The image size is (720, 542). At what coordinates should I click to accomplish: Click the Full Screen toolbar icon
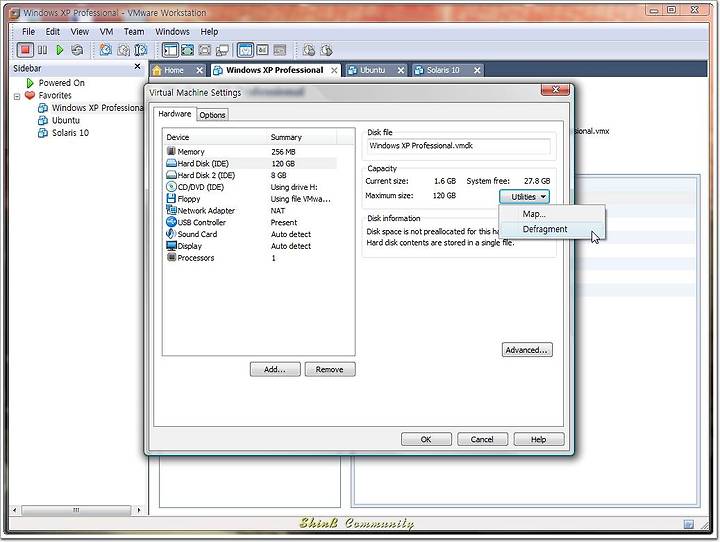pyautogui.click(x=187, y=50)
